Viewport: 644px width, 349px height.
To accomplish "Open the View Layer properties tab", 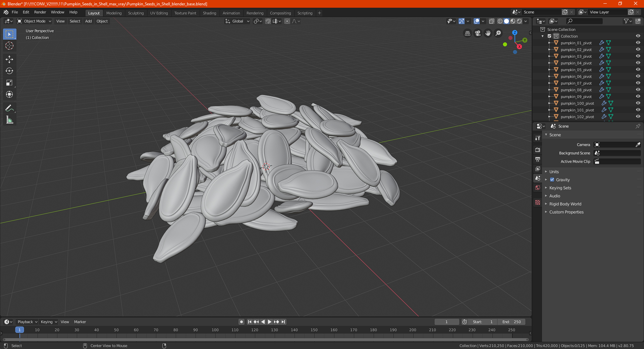I will [538, 168].
